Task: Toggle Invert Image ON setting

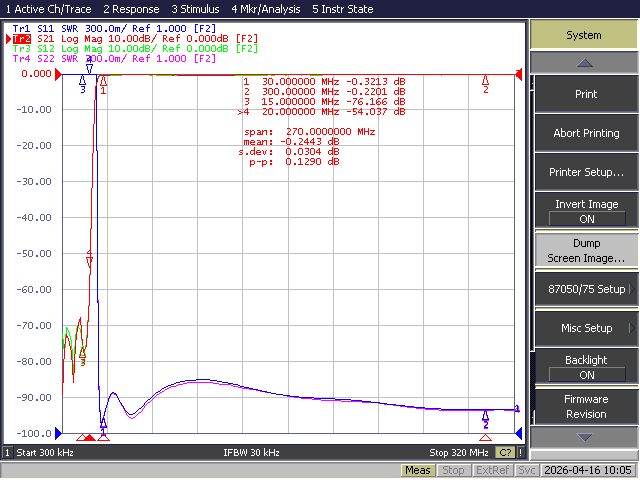Action: coord(586,211)
